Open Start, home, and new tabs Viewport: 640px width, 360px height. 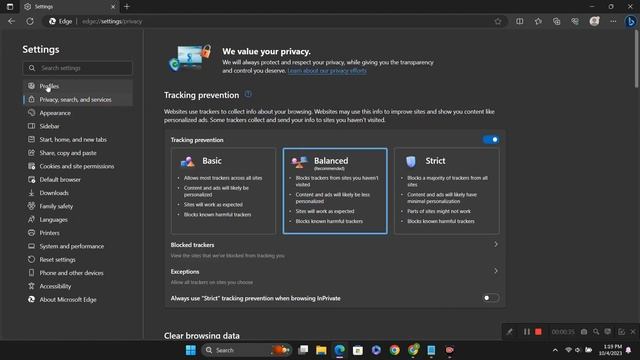(78, 140)
